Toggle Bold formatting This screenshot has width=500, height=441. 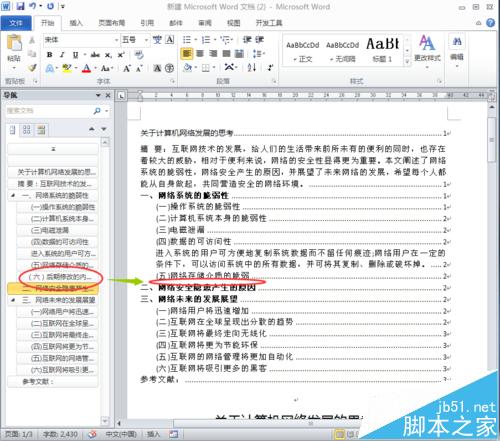50,55
